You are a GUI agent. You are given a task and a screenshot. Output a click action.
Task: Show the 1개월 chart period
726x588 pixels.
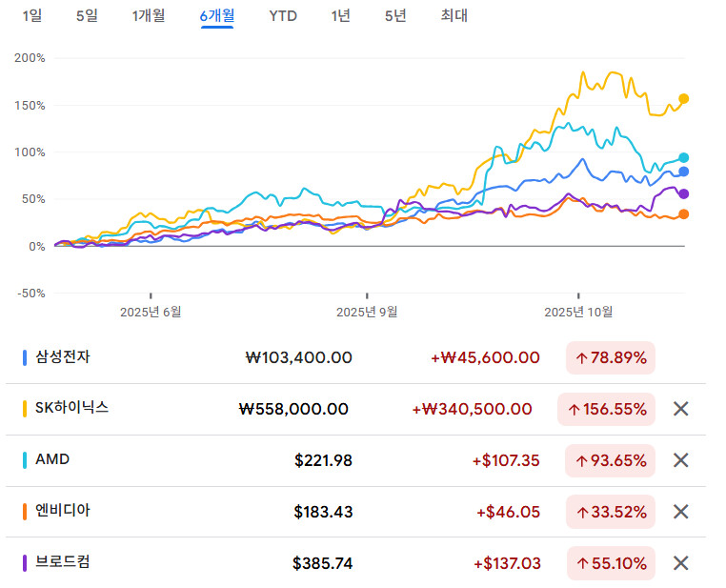click(149, 15)
